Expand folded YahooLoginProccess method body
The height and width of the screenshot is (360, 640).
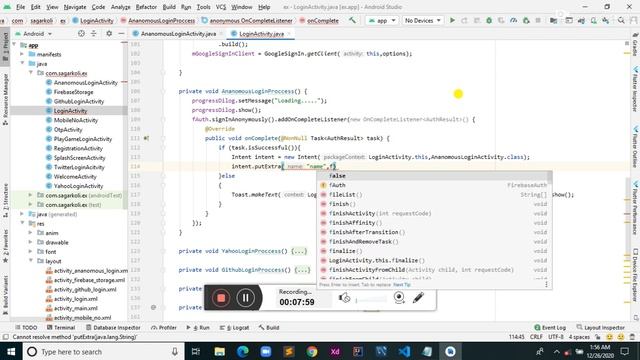(299, 251)
